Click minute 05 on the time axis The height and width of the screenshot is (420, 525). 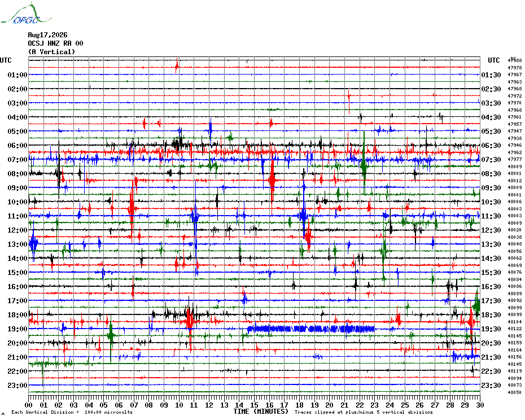(x=104, y=405)
